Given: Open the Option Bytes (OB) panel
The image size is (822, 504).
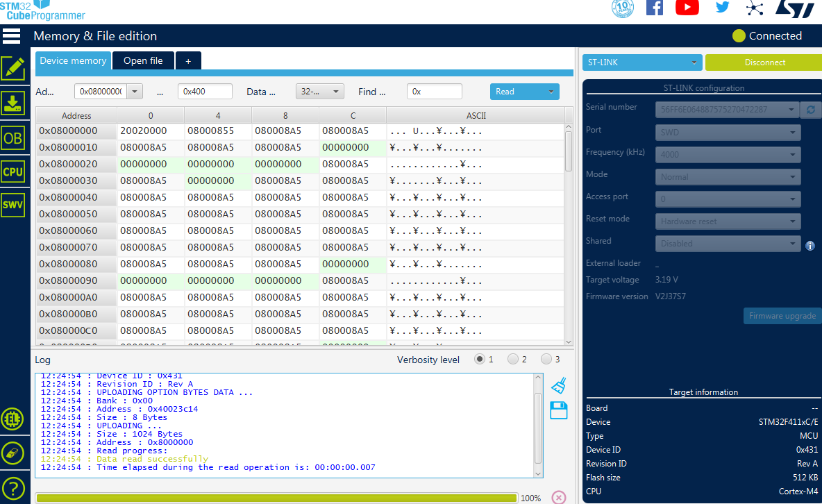Looking at the screenshot, I should click(13, 138).
